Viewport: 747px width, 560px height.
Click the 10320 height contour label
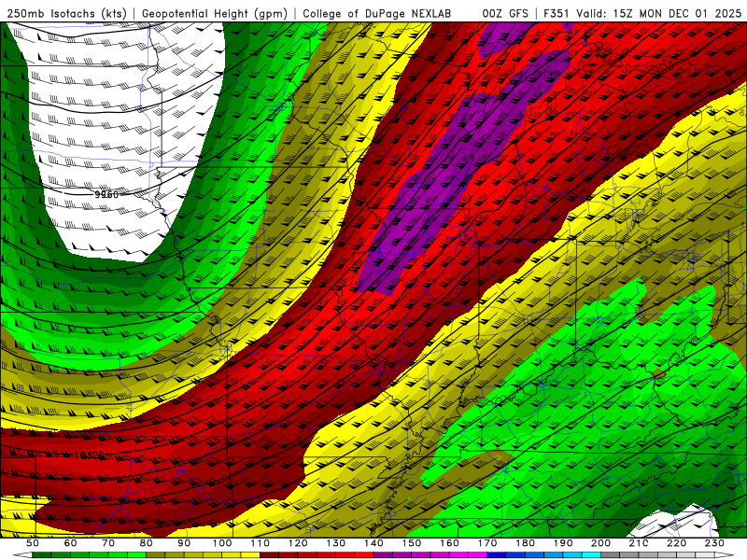(x=89, y=455)
